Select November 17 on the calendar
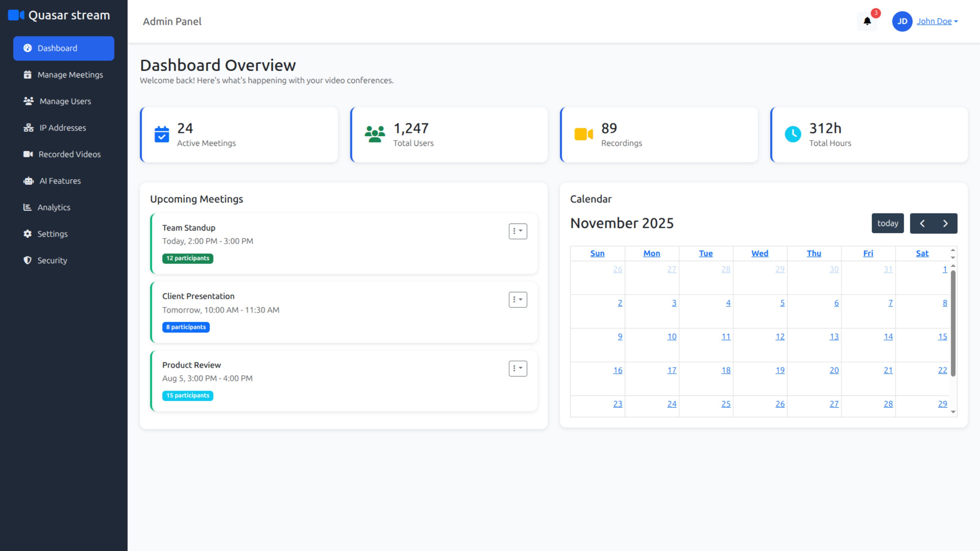The height and width of the screenshot is (551, 980). tap(672, 370)
